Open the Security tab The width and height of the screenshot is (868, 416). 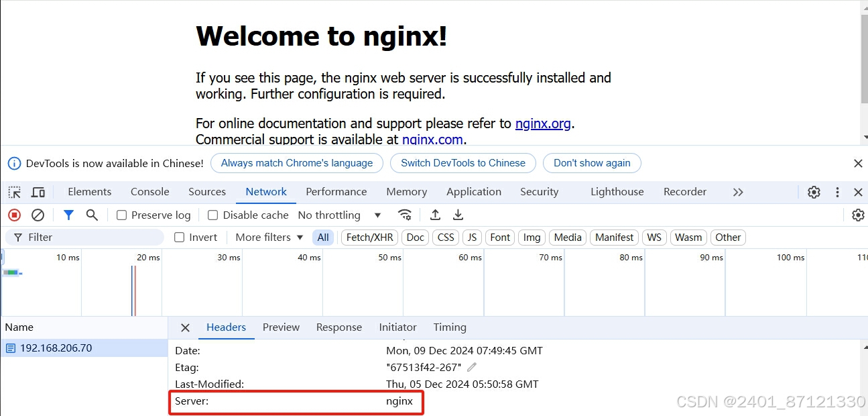(539, 192)
